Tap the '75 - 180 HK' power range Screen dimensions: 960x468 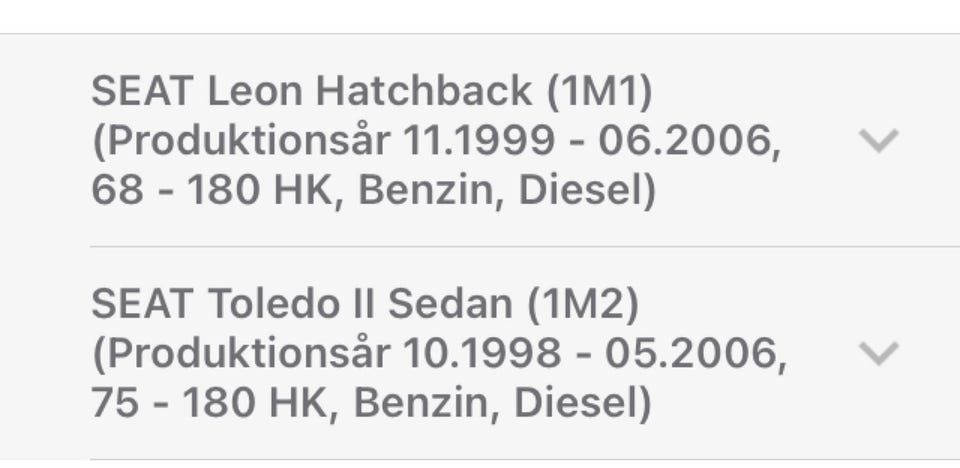[x=212, y=402]
